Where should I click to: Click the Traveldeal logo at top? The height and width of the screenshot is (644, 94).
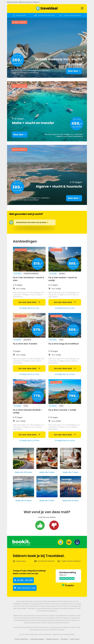point(47,8)
